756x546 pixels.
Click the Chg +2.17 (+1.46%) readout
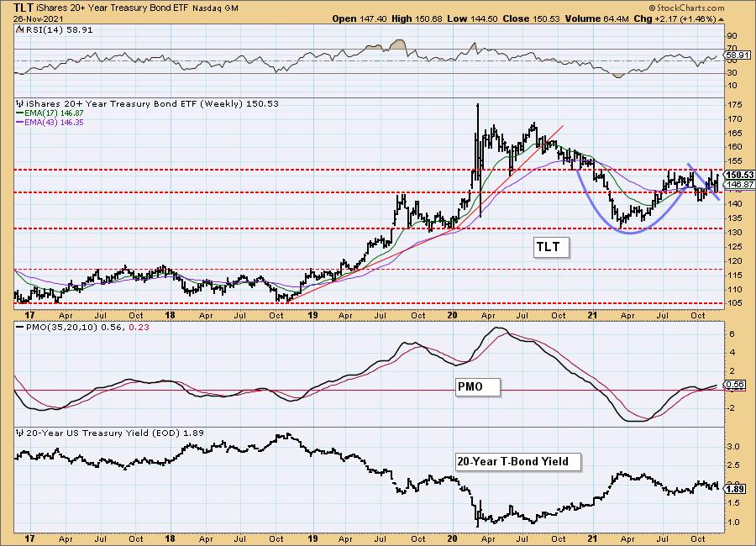tap(675, 18)
